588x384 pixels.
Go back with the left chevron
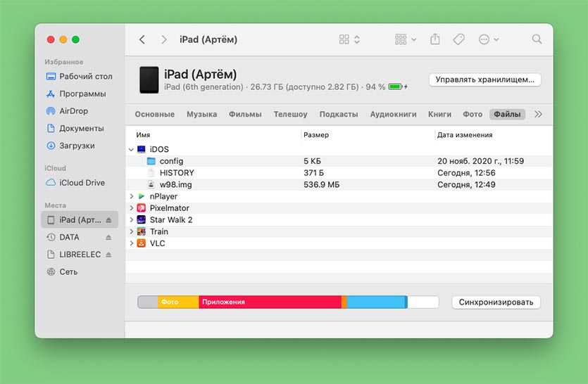142,39
